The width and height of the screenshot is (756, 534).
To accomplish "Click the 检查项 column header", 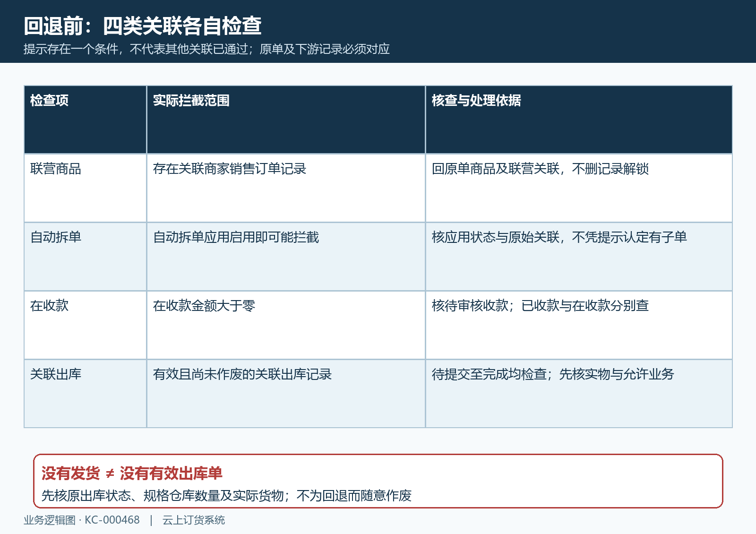I will [x=86, y=120].
